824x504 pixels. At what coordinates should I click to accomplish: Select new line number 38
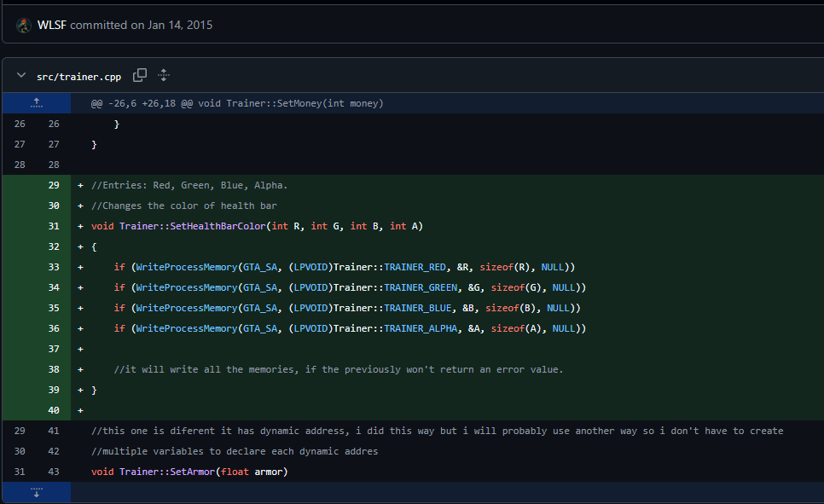[x=54, y=369]
